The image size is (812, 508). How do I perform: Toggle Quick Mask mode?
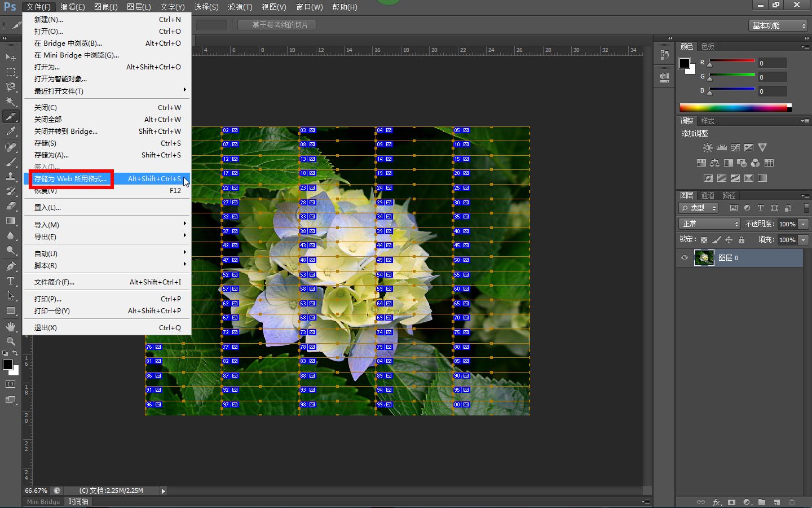[11, 384]
